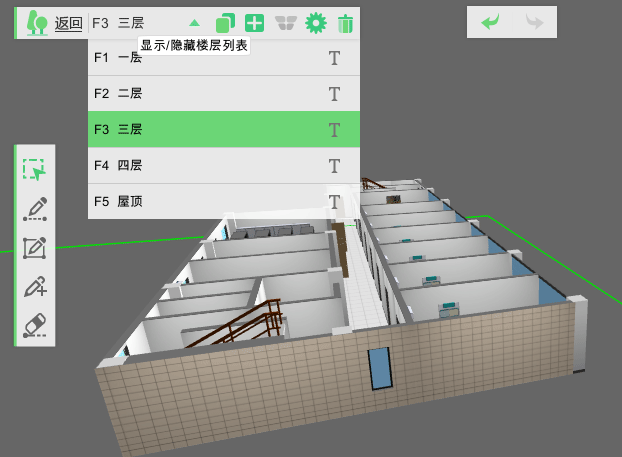Rename F1 一层 with its T icon

[x=334, y=58]
